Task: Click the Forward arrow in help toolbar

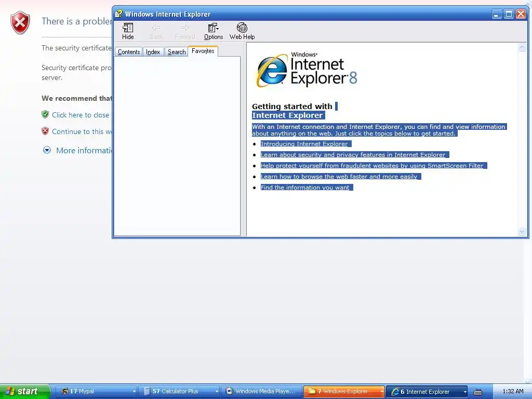Action: click(185, 31)
